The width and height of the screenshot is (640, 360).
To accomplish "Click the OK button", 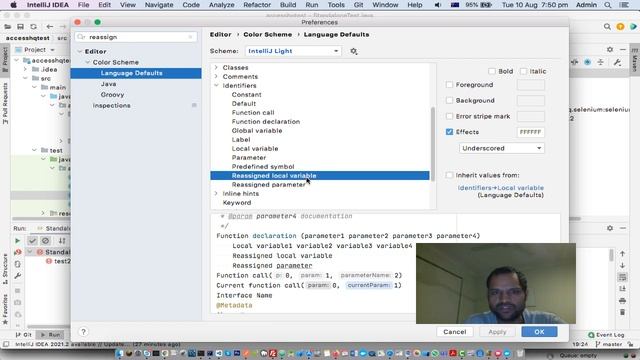I will click(539, 332).
